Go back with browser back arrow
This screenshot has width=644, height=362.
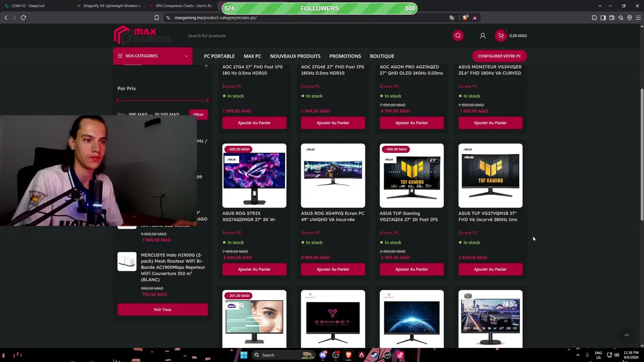click(6, 18)
